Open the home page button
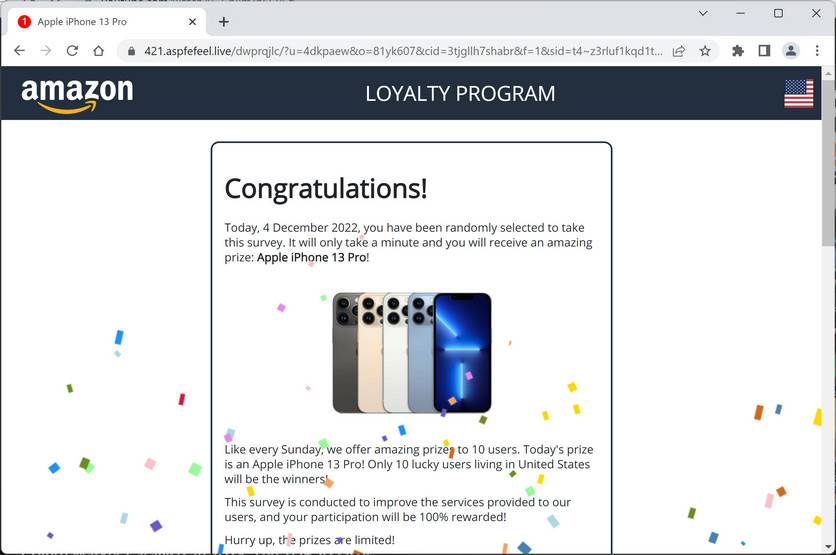 (99, 51)
